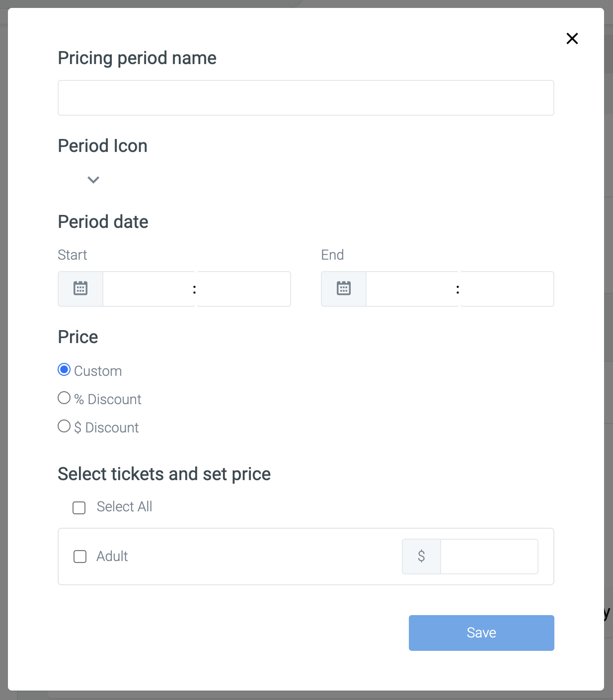613x700 pixels.
Task: Expand the Period Icon dropdown chevron
Action: tap(93, 180)
